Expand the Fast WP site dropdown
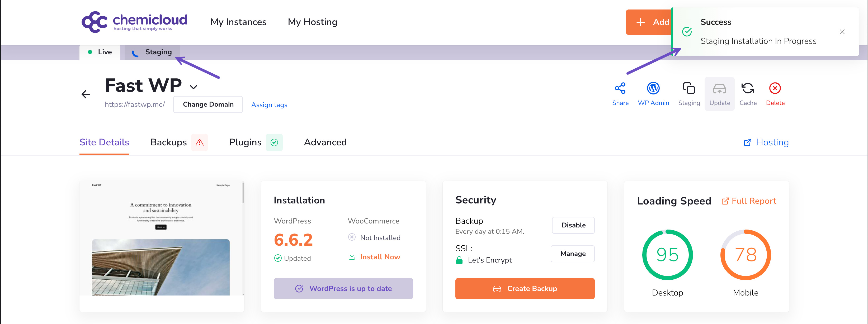The width and height of the screenshot is (868, 324). coord(194,87)
